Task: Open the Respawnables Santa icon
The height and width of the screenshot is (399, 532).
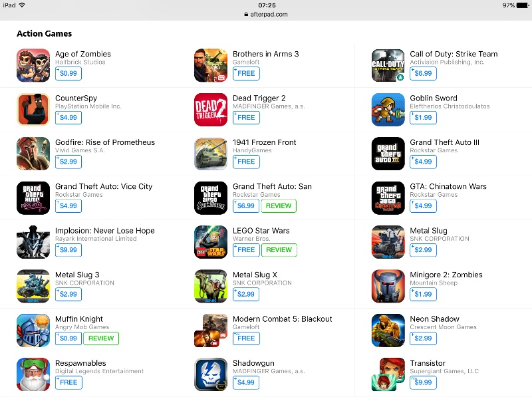Action: click(x=33, y=374)
